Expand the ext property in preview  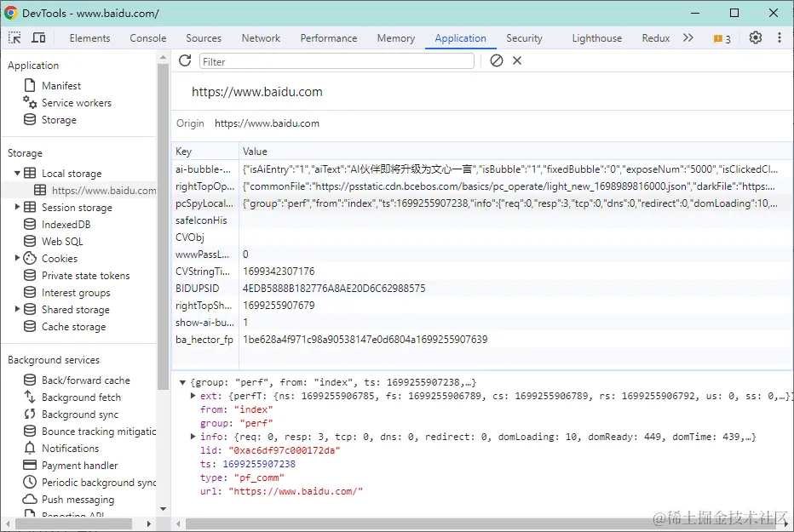click(x=193, y=396)
